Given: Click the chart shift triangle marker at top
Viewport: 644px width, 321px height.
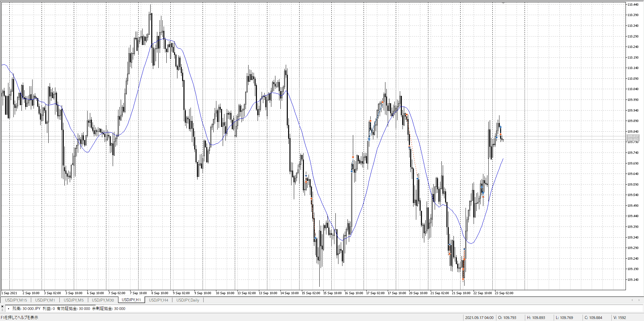Looking at the screenshot, I should point(503,3).
